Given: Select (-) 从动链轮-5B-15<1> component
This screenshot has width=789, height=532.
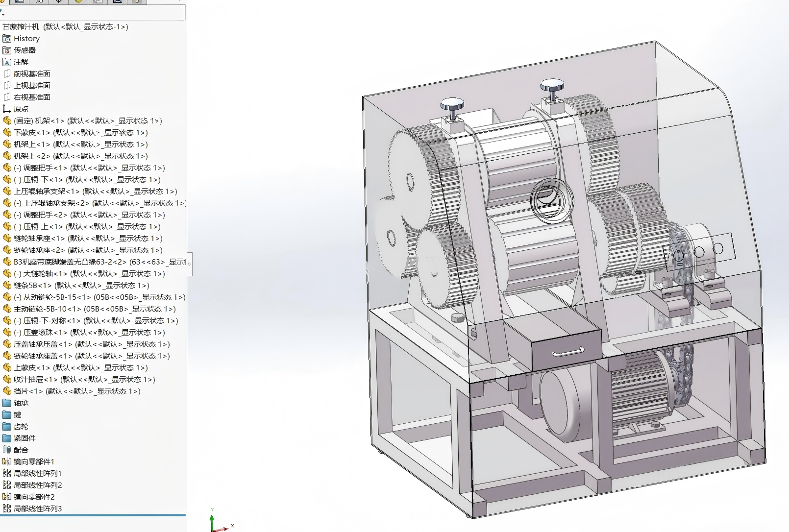Looking at the screenshot, I should click(x=99, y=297).
